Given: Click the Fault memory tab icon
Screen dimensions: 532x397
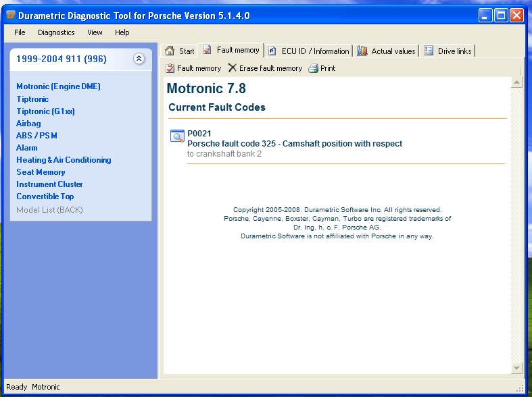Looking at the screenshot, I should click(208, 50).
